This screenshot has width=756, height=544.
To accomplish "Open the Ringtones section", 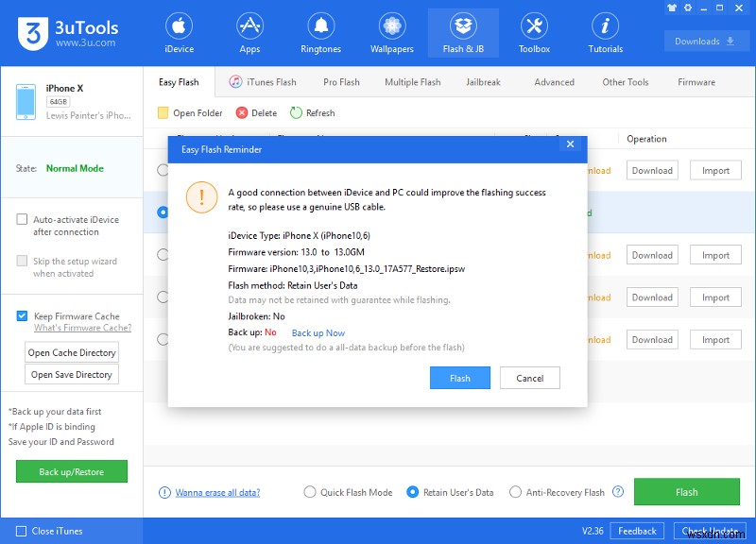I will point(320,33).
